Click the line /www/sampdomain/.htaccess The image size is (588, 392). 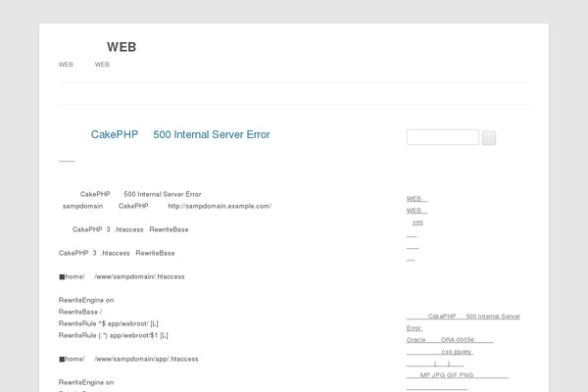tap(122, 276)
